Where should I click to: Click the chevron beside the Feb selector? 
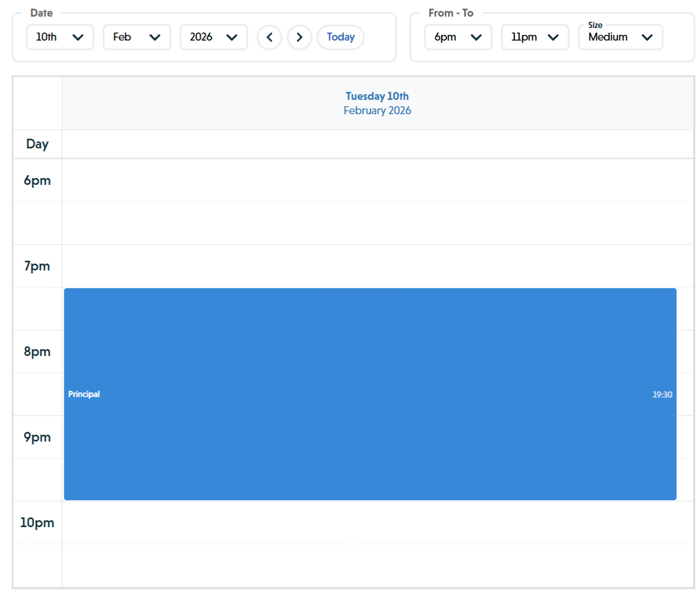[156, 37]
